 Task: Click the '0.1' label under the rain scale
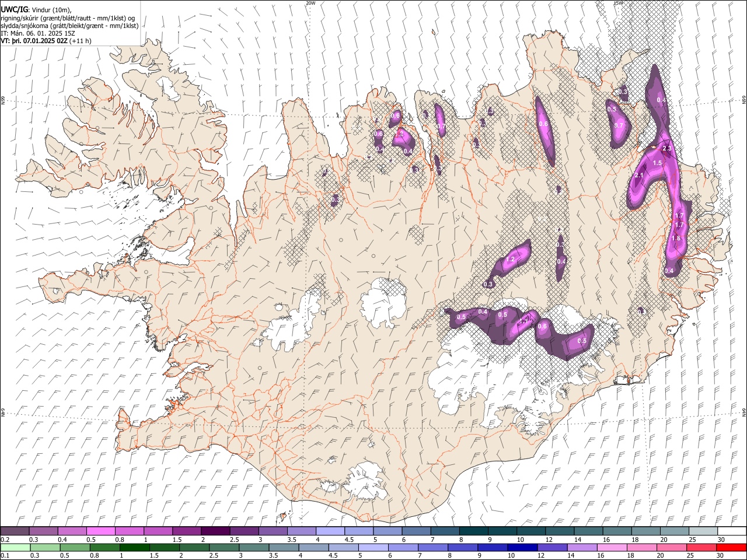[4, 556]
